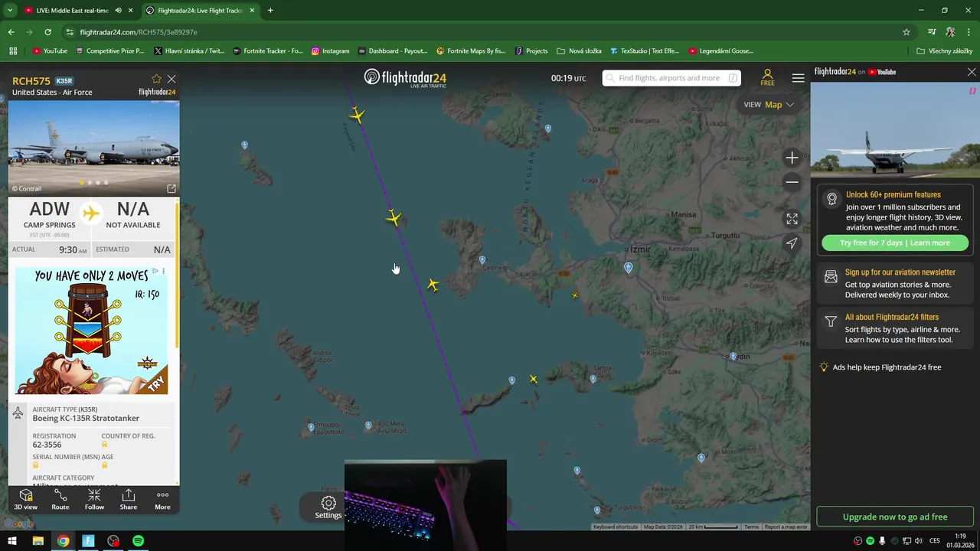Open the ad options menu on the game ad
Screen dimensions: 980x551
pyautogui.click(x=163, y=272)
